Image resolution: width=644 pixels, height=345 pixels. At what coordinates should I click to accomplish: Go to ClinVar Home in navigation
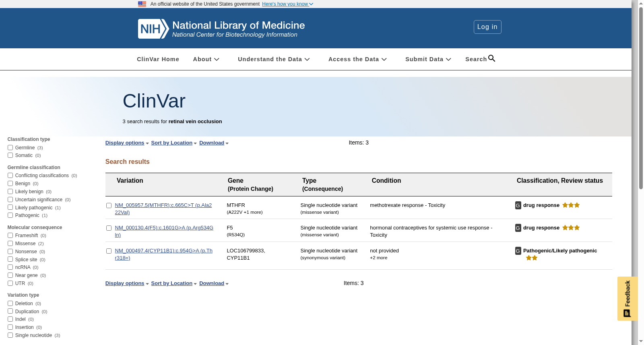[x=158, y=59]
